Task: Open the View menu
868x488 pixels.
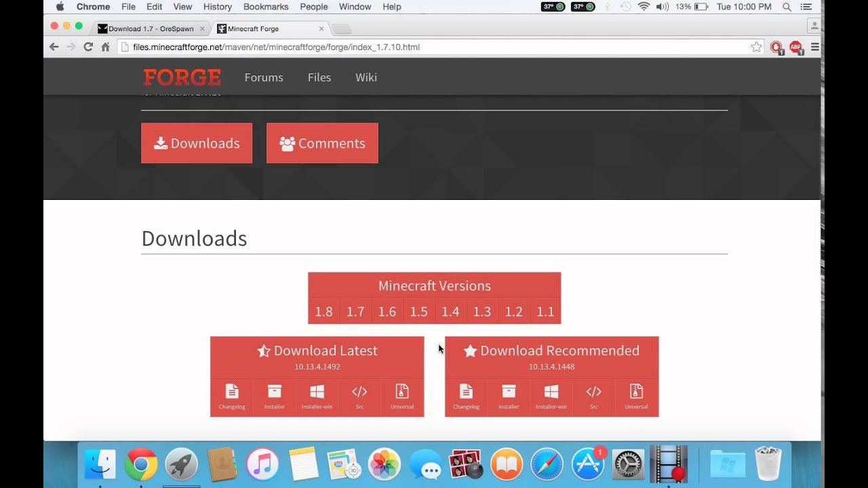Action: 182,7
